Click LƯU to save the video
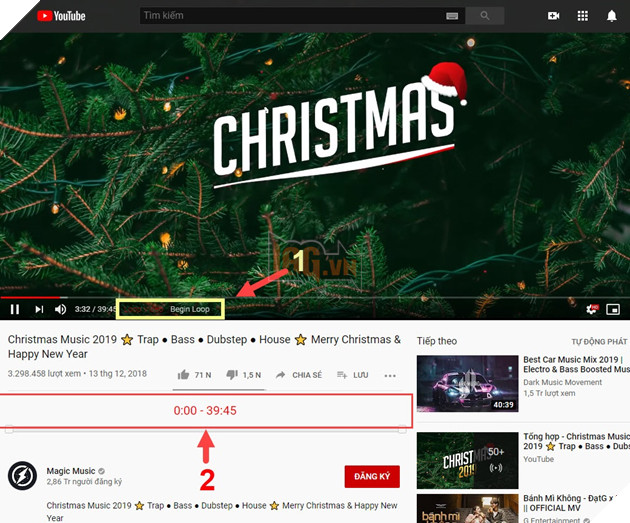 352,375
